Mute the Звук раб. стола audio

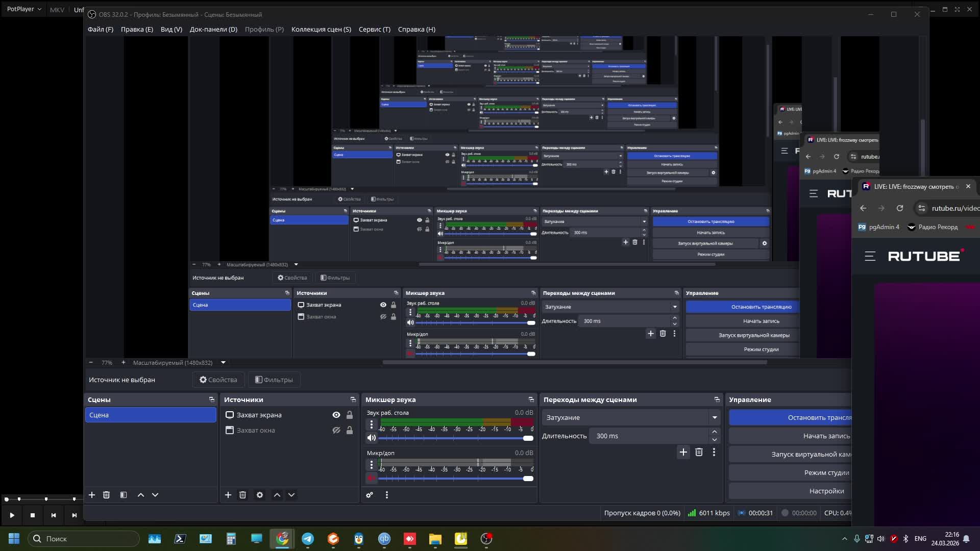(372, 438)
